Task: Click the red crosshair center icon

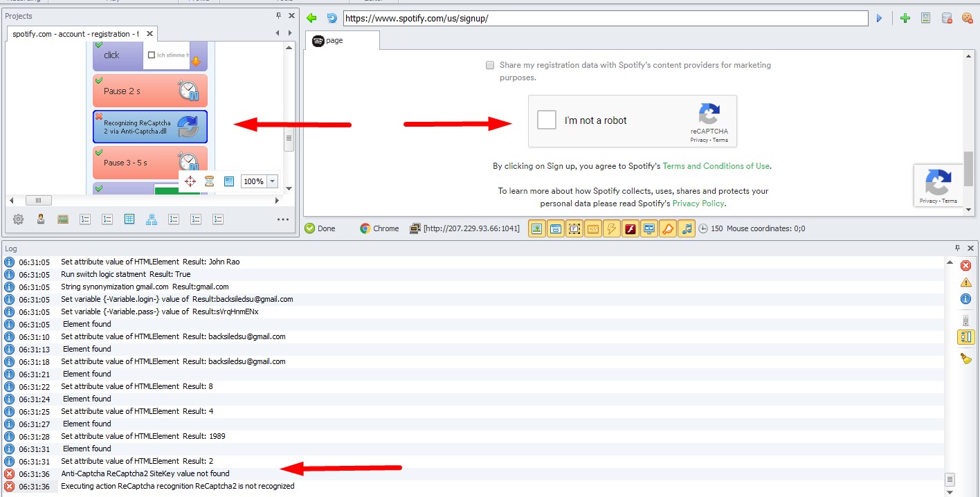Action: click(190, 181)
